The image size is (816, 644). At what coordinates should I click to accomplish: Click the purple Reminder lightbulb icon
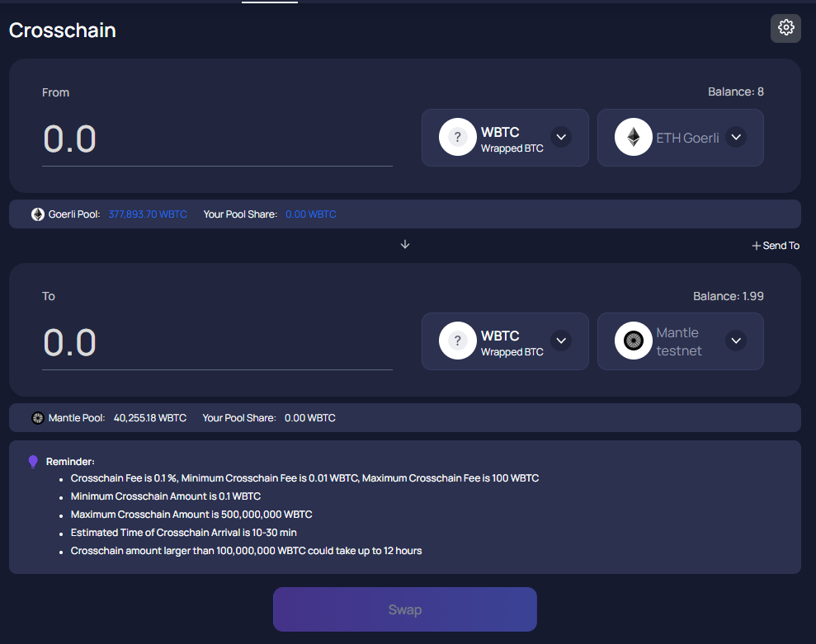click(33, 462)
